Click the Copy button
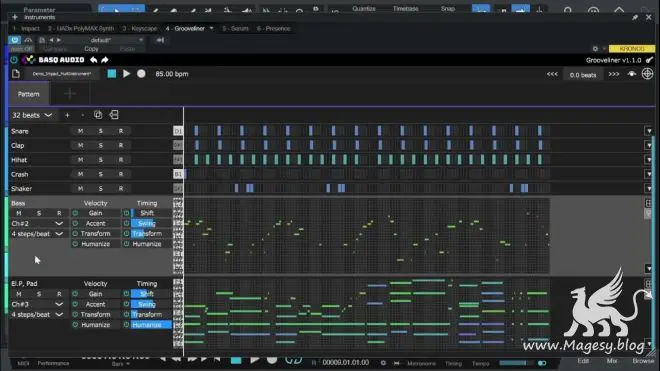660x371 pixels. pyautogui.click(x=91, y=49)
